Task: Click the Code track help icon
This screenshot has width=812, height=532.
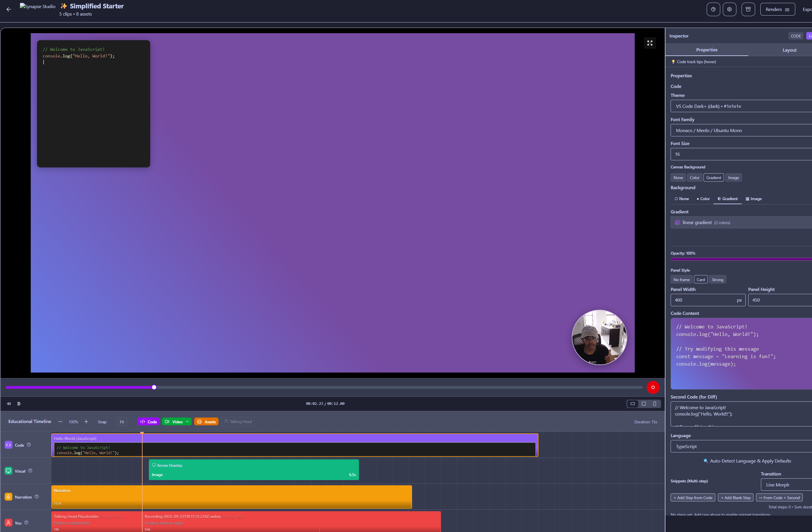Action: click(29, 444)
